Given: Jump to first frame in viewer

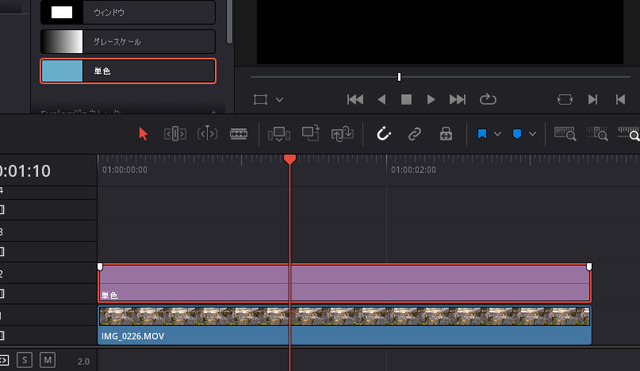Looking at the screenshot, I should click(x=355, y=99).
